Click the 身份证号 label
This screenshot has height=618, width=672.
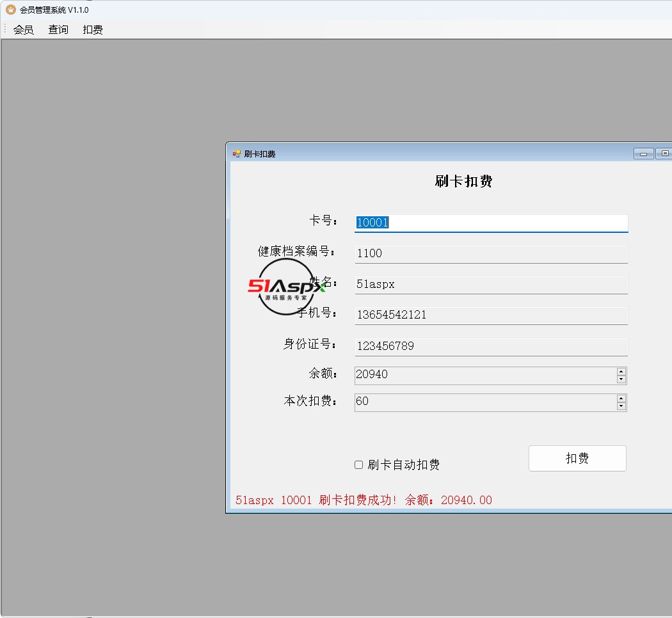pyautogui.click(x=309, y=344)
